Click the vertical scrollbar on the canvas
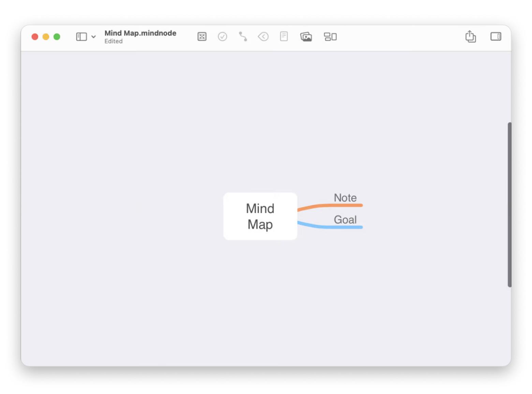532x394 pixels. tap(509, 205)
